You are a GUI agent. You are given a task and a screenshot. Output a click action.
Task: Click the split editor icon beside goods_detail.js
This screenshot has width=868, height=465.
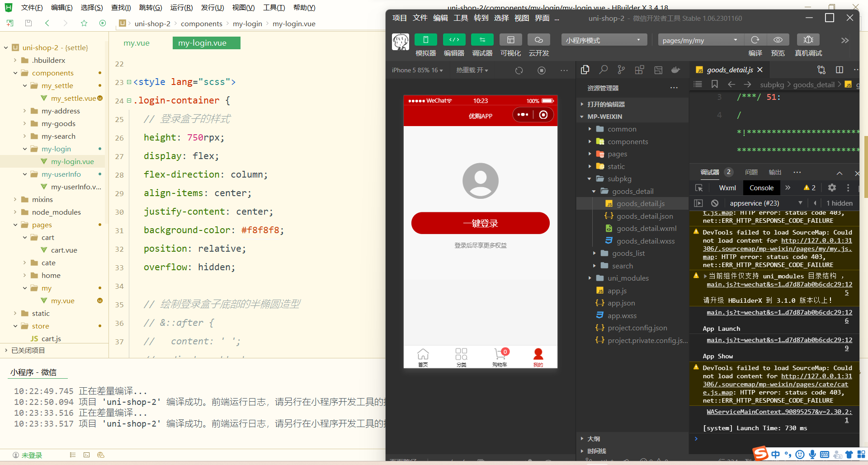click(x=840, y=70)
